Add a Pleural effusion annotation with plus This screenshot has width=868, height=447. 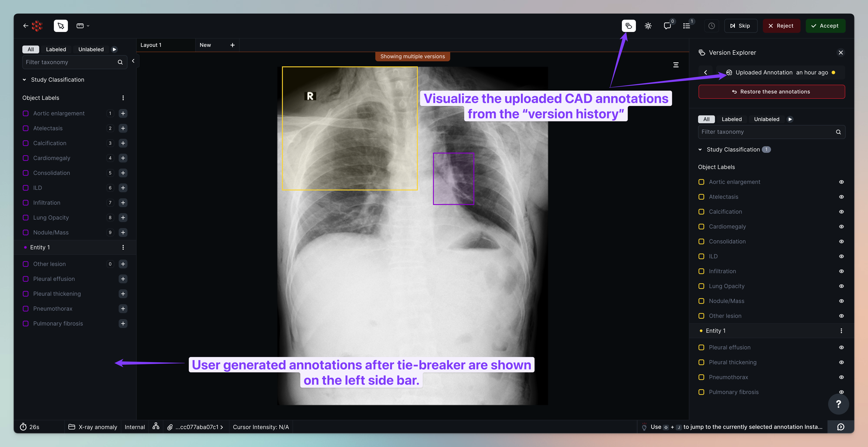point(123,279)
